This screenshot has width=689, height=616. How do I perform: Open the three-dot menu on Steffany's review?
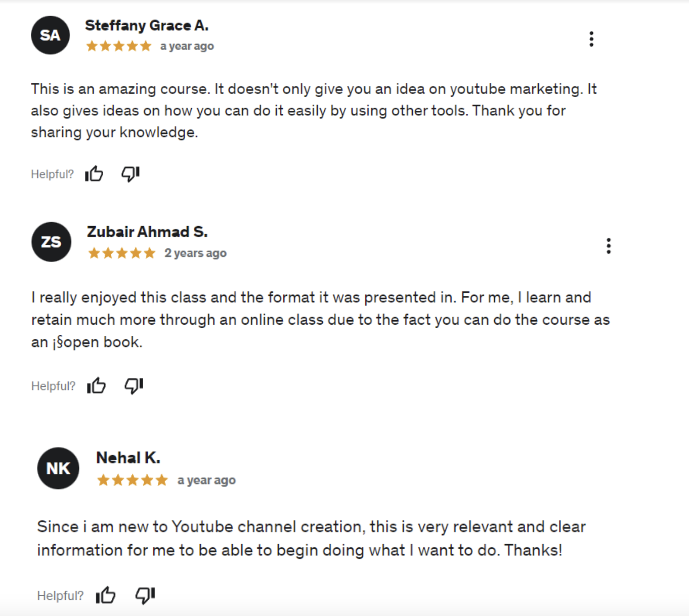(x=591, y=38)
